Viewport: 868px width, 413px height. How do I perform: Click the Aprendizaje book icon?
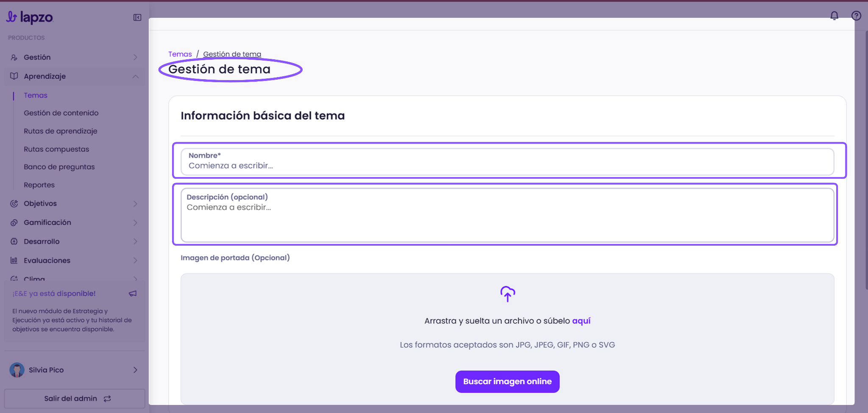[14, 76]
